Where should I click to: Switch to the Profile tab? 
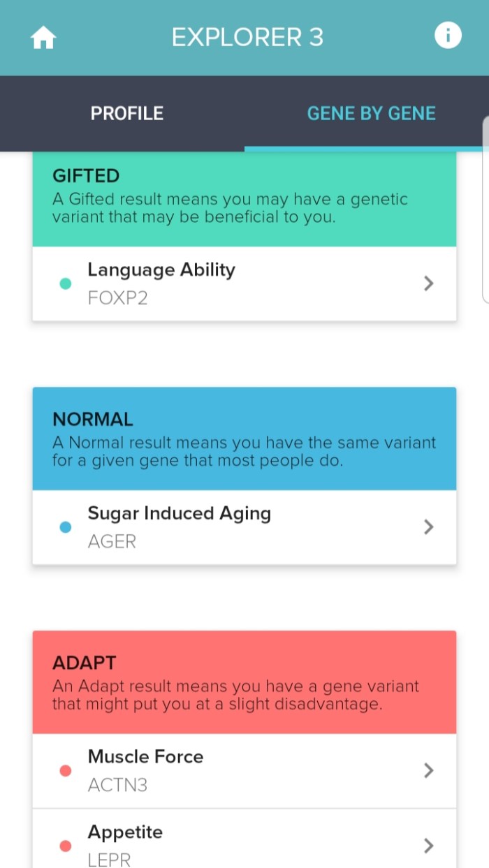pos(127,113)
